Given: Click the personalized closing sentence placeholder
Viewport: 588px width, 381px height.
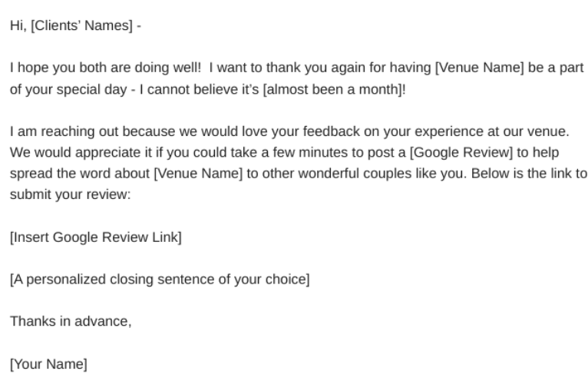Looking at the screenshot, I should point(160,280).
